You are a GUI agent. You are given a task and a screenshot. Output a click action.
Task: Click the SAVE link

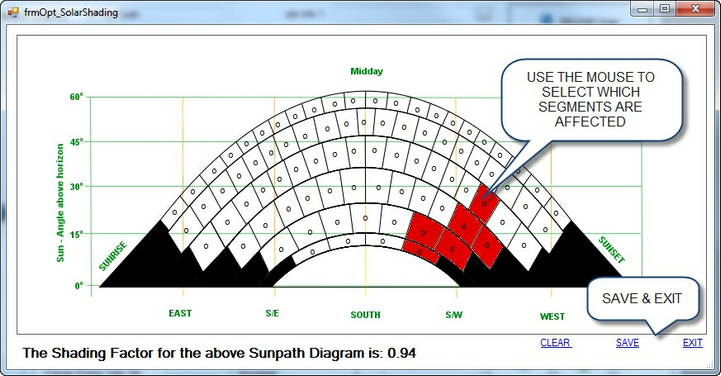click(627, 343)
